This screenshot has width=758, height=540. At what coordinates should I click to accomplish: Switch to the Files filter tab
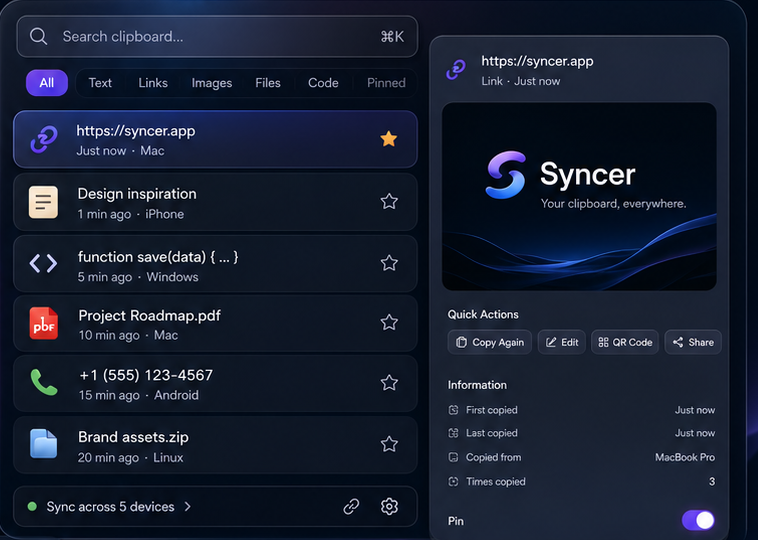[x=268, y=83]
